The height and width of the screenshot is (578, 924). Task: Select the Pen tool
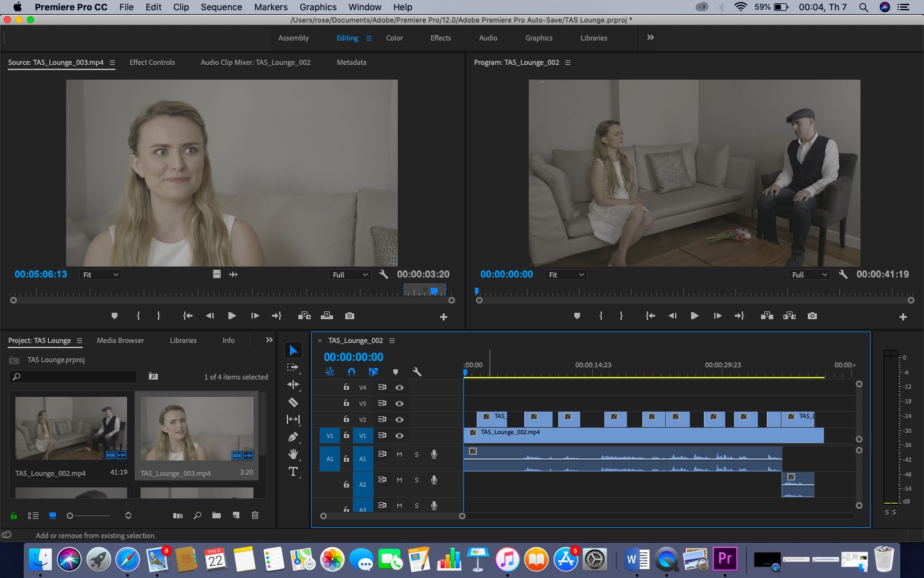tap(293, 437)
